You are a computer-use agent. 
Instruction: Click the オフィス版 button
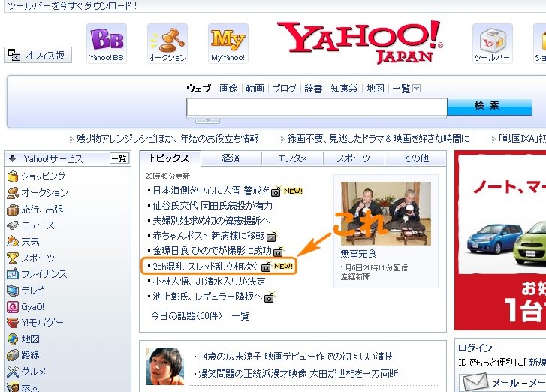(38, 55)
